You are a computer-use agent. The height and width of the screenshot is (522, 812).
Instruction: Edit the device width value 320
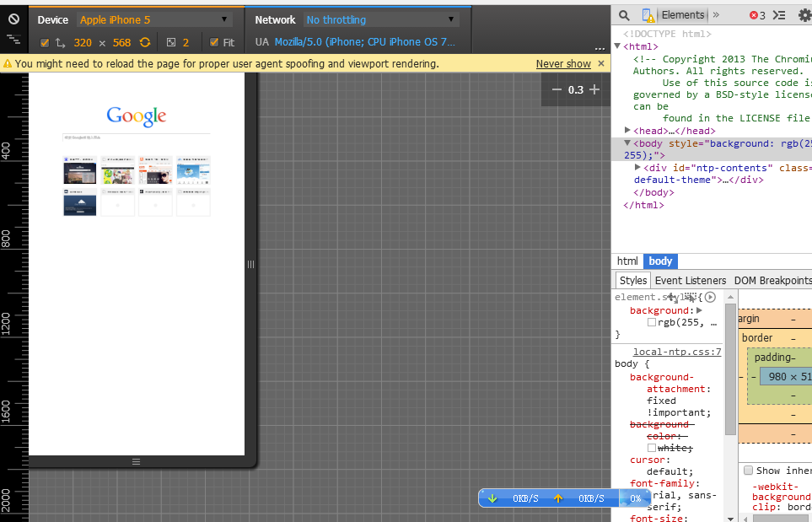tap(83, 42)
